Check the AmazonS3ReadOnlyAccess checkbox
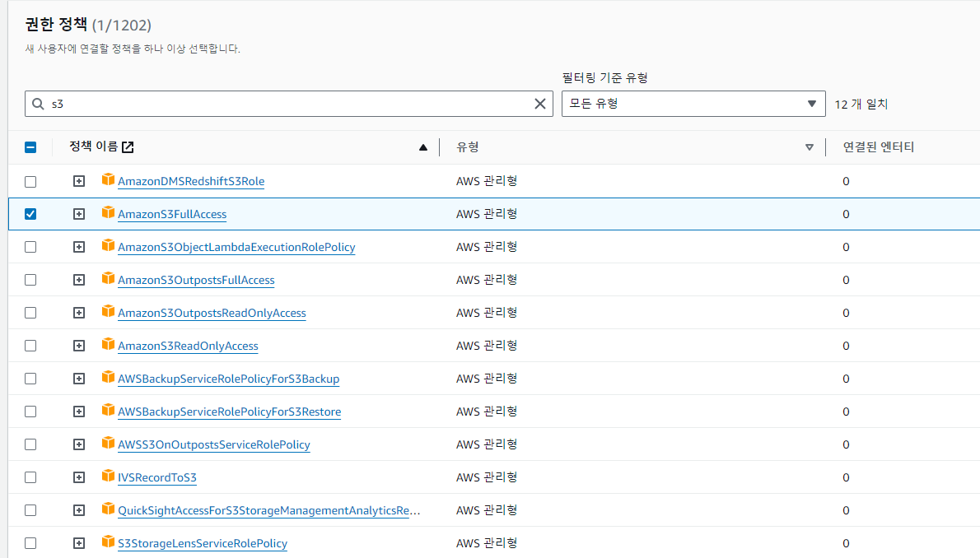Screen dimensions: 980x558 (30, 346)
